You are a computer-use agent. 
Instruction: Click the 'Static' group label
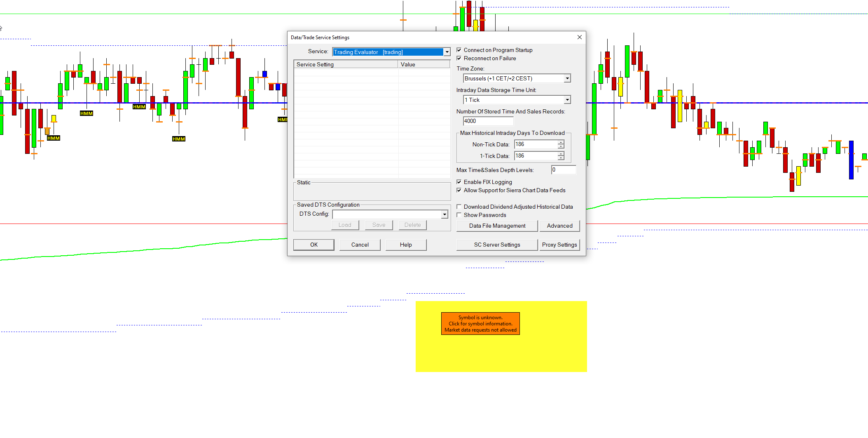tap(304, 183)
